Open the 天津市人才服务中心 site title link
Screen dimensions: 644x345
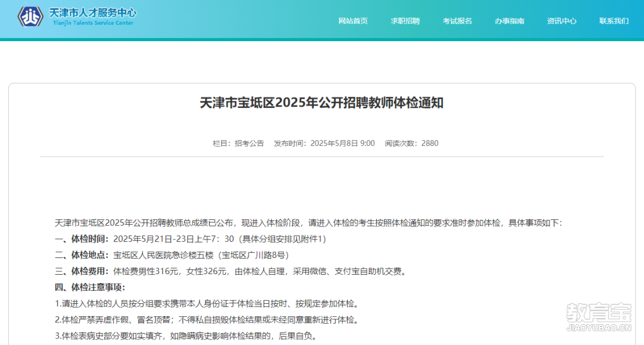(x=93, y=13)
